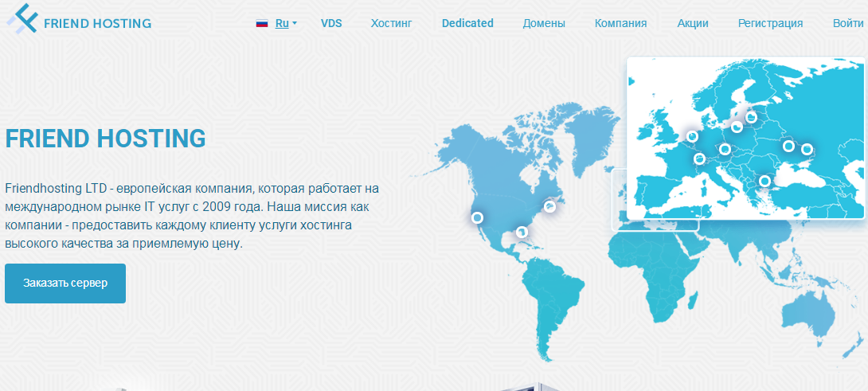This screenshot has width=868, height=391.
Task: Select the Czech Republic marker on Europe map
Action: pos(725,148)
